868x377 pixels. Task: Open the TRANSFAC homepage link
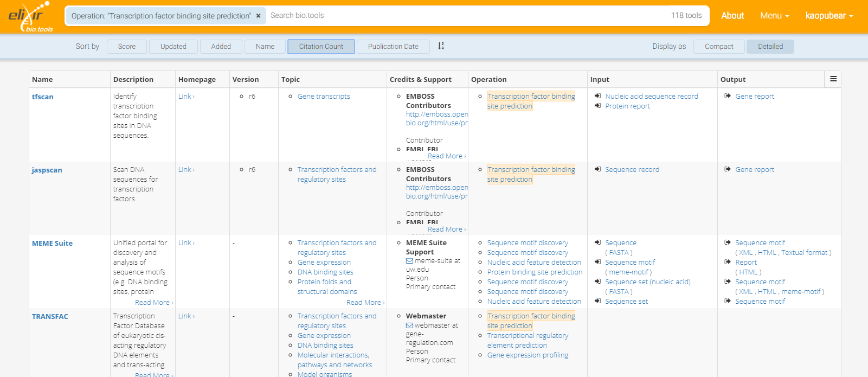click(186, 316)
